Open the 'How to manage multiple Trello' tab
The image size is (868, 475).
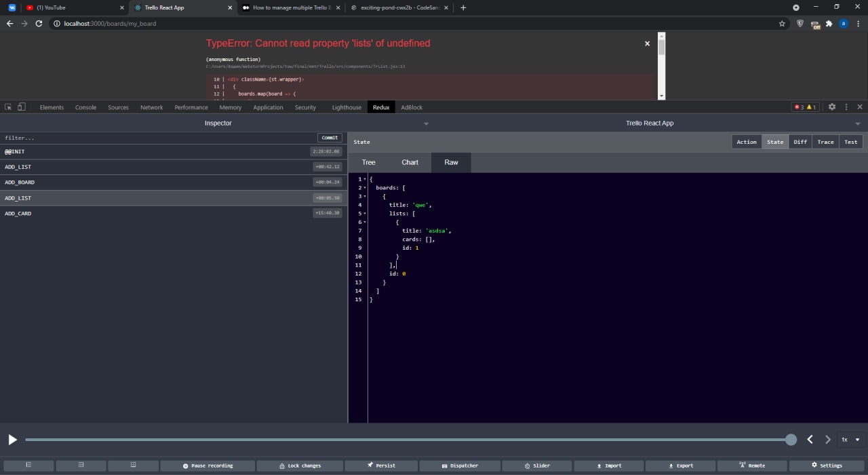[x=292, y=7]
